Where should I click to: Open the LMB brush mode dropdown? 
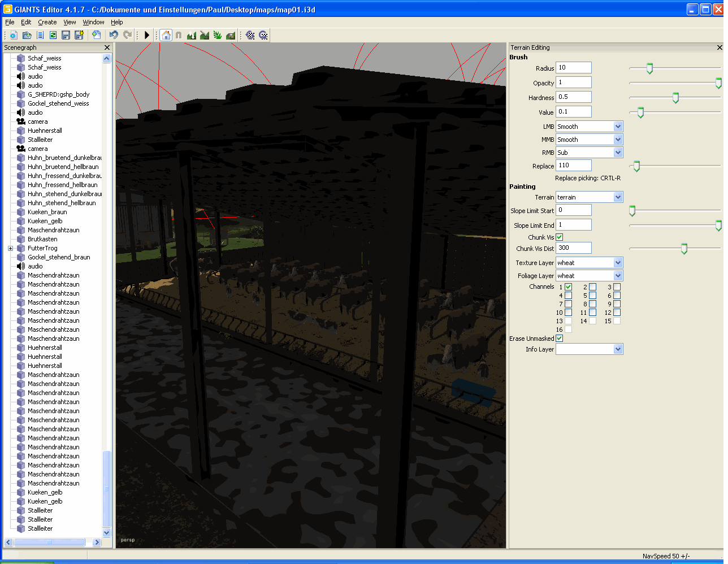click(618, 127)
